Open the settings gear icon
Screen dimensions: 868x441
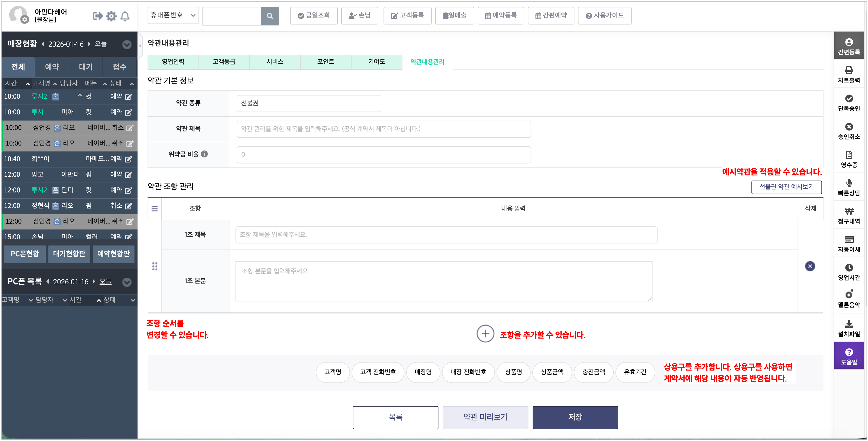(x=111, y=16)
